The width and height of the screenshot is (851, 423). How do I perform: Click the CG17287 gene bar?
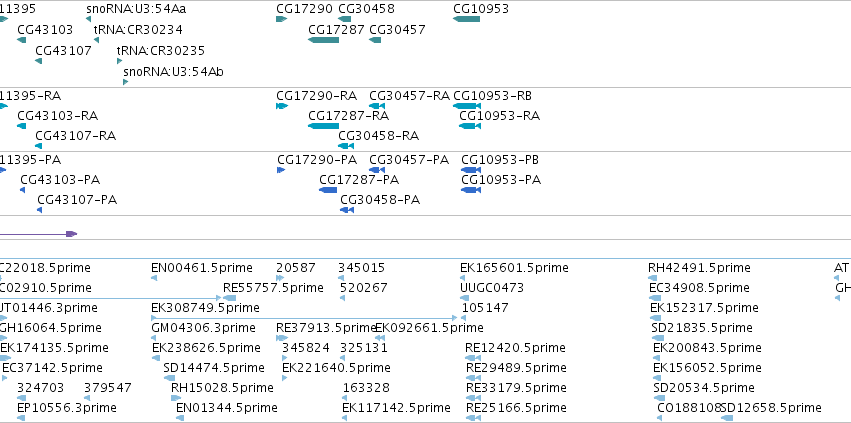[x=323, y=40]
